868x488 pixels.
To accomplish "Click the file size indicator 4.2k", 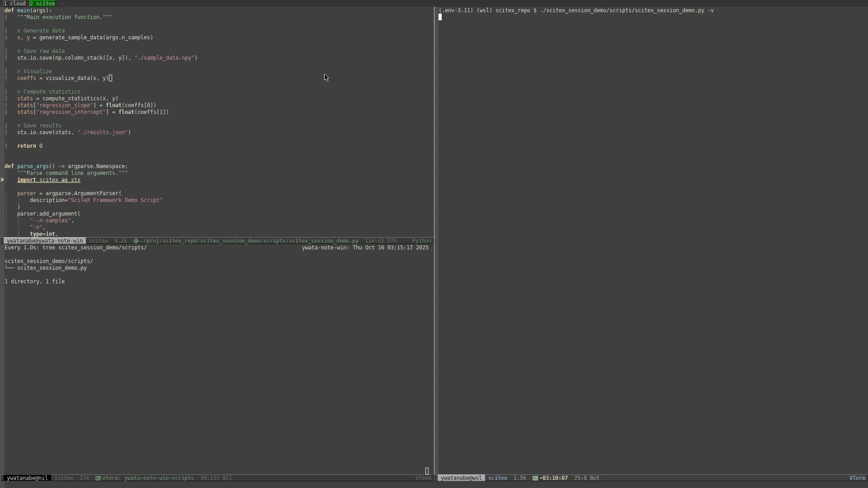I will tap(120, 241).
